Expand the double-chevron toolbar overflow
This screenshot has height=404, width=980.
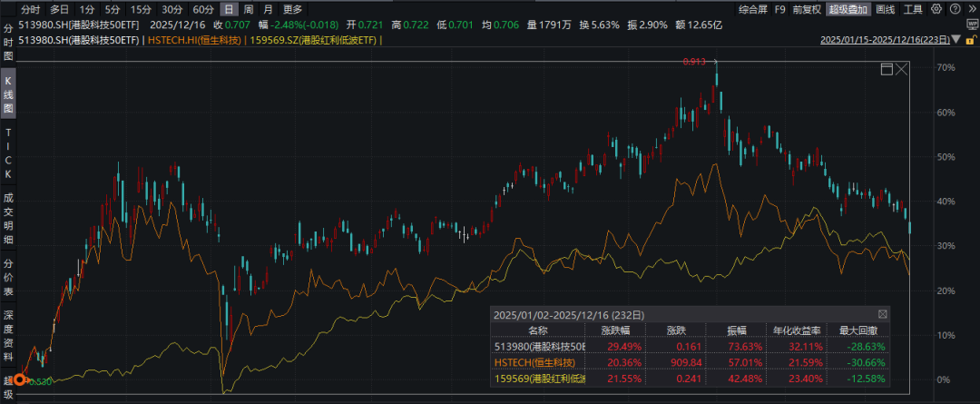(970, 9)
